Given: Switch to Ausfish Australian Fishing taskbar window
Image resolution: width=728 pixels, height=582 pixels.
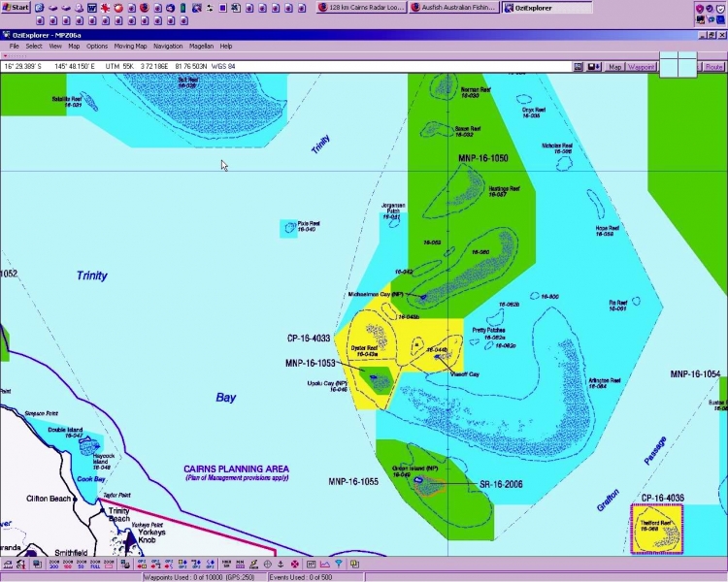Looking at the screenshot, I should pos(454,8).
